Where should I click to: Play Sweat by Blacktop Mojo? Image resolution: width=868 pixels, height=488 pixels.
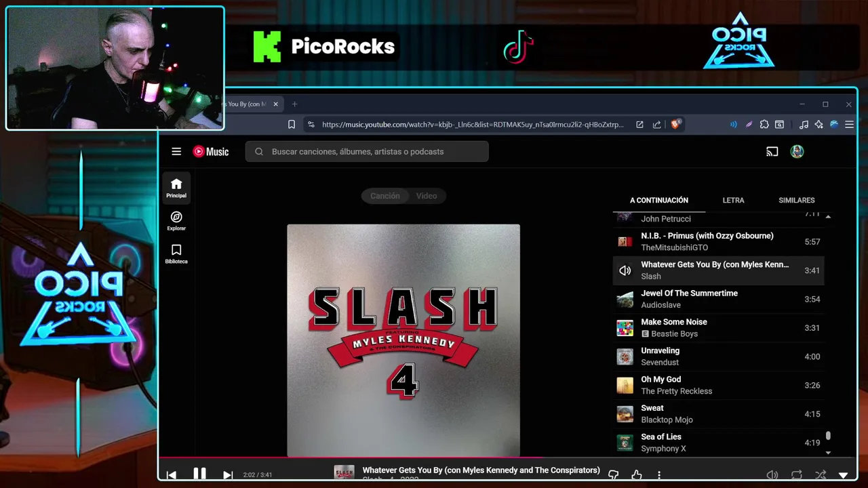[x=719, y=414]
